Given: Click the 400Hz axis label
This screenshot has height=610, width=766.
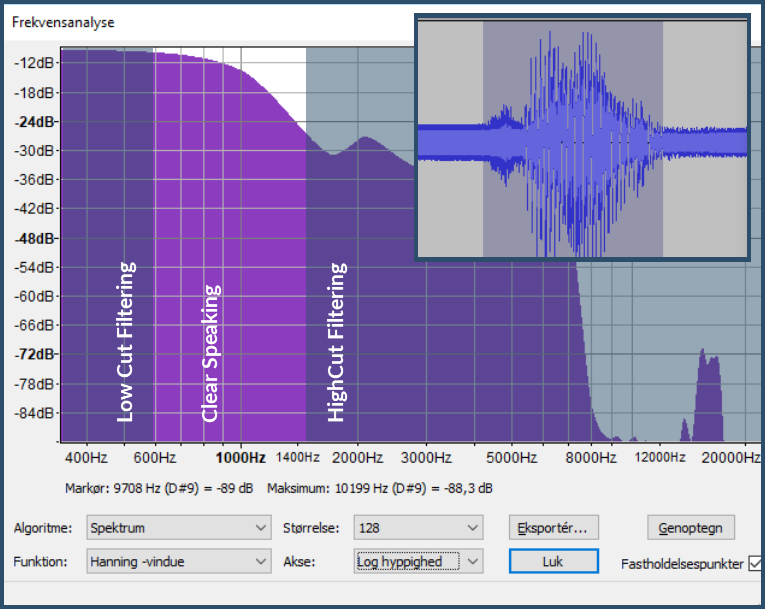Looking at the screenshot, I should 86,458.
